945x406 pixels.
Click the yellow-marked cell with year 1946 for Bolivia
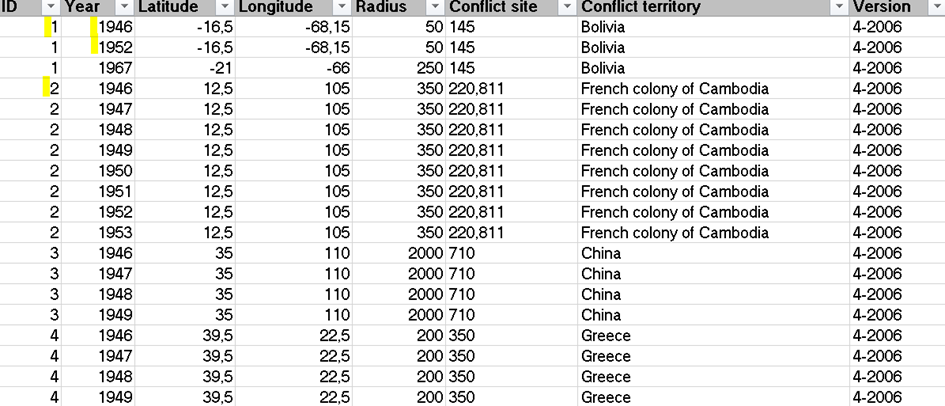(98, 27)
